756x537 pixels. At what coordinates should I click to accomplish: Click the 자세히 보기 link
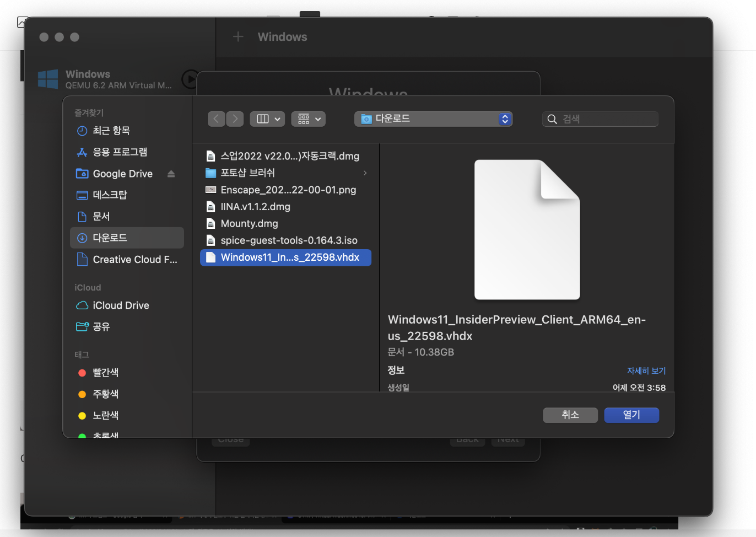coord(646,371)
